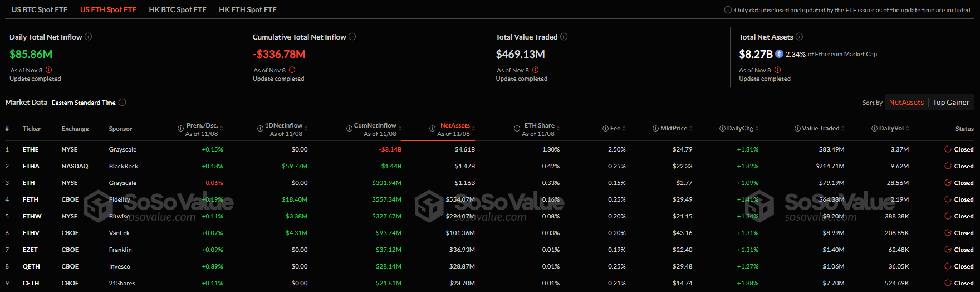Select the US ETH Spot ETF tab
This screenshot has height=292, width=980.
click(x=108, y=9)
